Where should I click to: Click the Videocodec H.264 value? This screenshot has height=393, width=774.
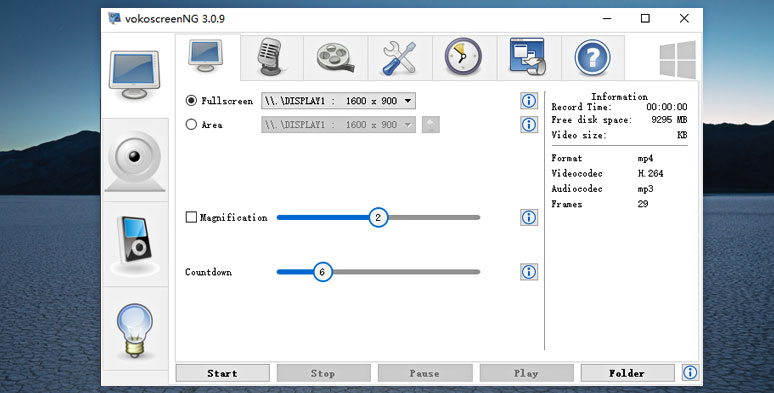(650, 173)
